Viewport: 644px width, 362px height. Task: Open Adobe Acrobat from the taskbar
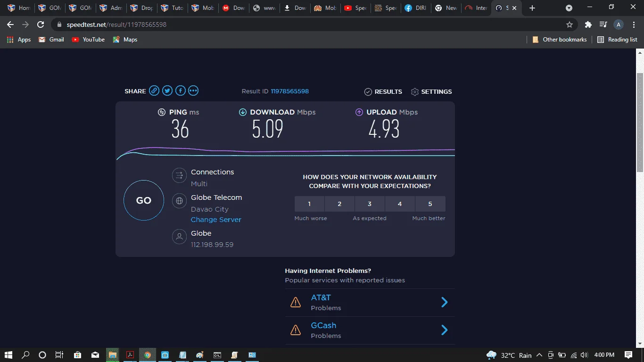130,355
